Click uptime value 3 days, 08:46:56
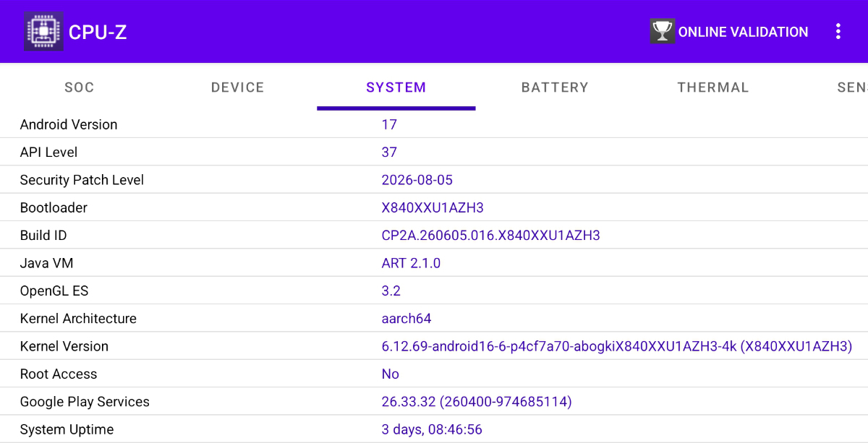 [432, 429]
